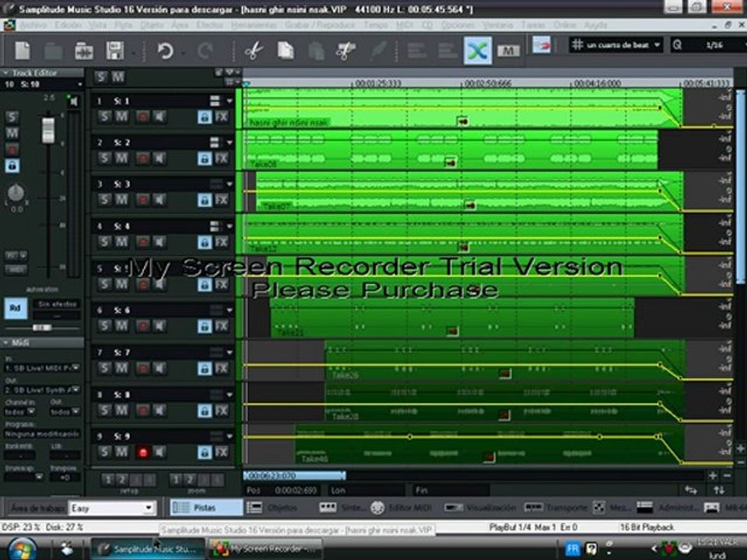The image size is (747, 560).
Task: Click setup button 2
Action: (122, 480)
